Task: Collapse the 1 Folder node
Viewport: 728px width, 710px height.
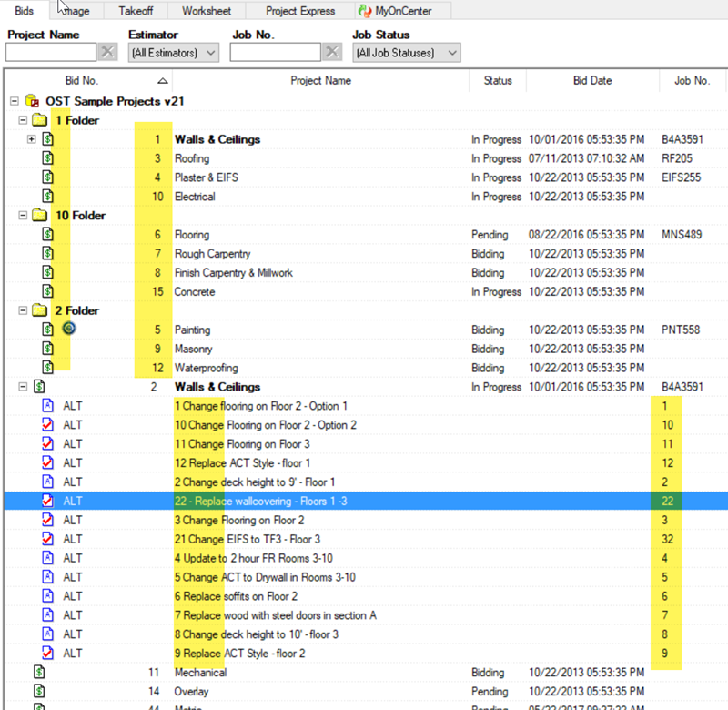Action: (x=23, y=120)
